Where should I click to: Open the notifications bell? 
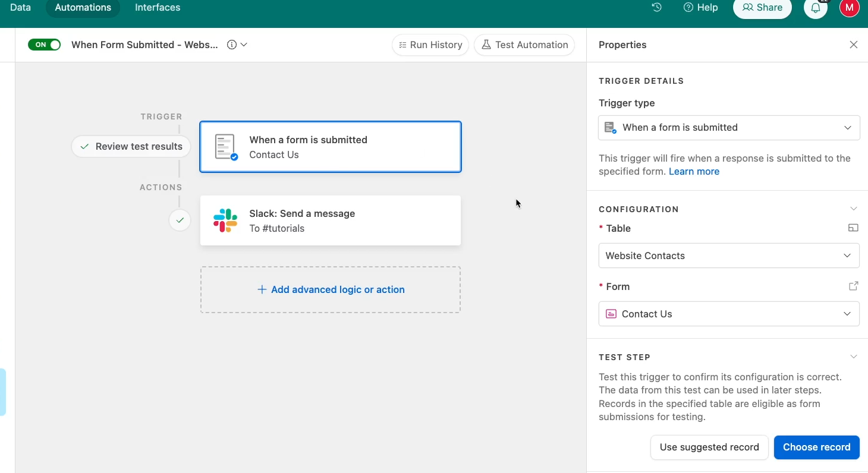click(816, 8)
